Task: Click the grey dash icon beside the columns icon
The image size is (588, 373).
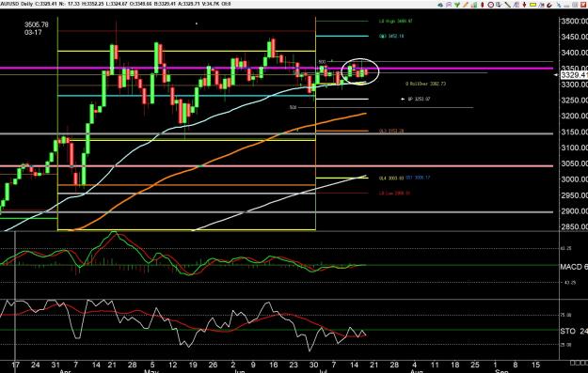Action: pos(566,6)
